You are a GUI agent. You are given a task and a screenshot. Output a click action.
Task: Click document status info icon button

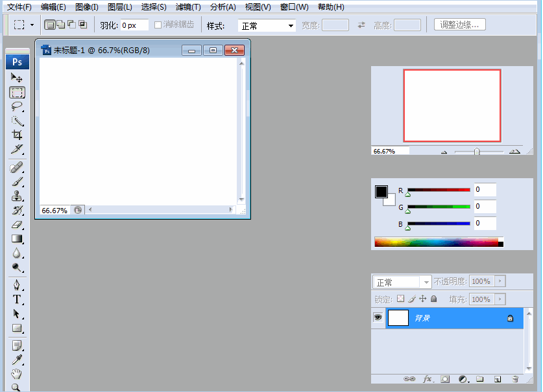[78, 210]
